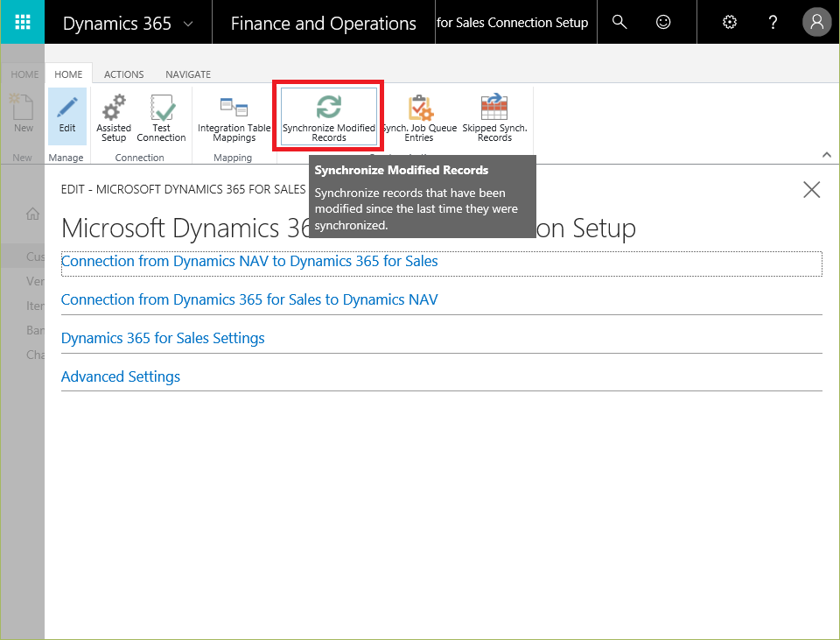Screen dimensions: 840x640
Task: Select the active HOME ribbon tab
Action: (68, 74)
